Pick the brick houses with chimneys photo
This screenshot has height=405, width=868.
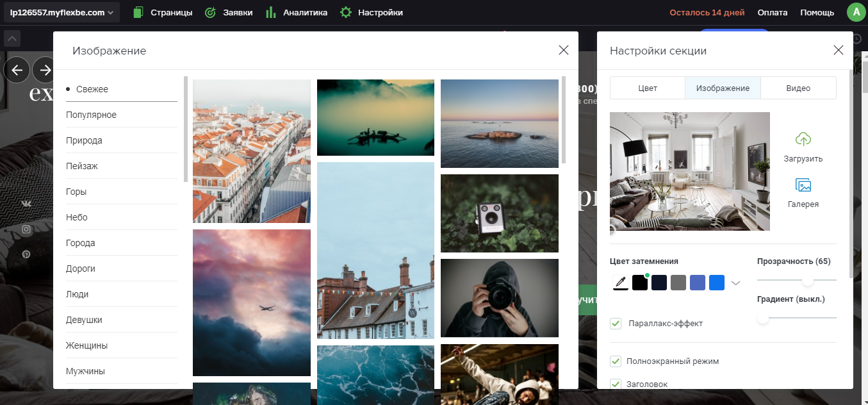pyautogui.click(x=375, y=251)
